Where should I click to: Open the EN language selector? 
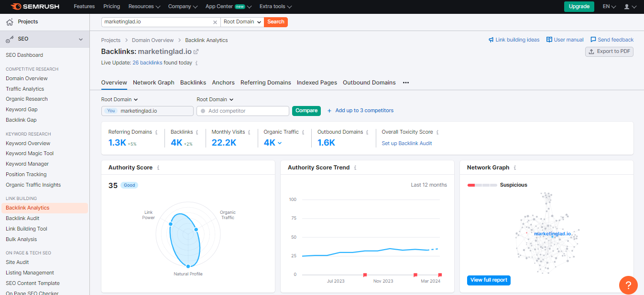click(609, 7)
